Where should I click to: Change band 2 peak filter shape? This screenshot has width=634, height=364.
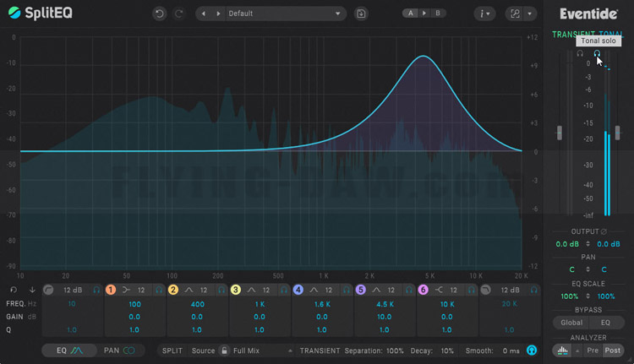pos(189,290)
